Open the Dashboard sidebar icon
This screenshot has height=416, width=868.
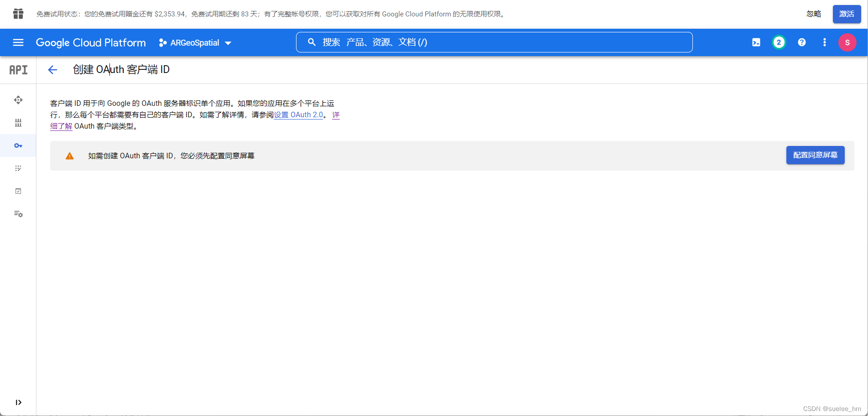tap(18, 100)
